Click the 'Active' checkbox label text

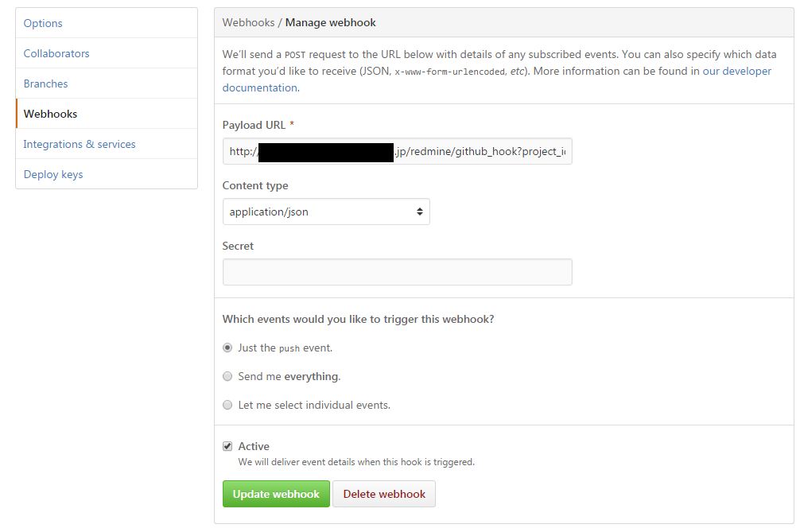coord(254,446)
